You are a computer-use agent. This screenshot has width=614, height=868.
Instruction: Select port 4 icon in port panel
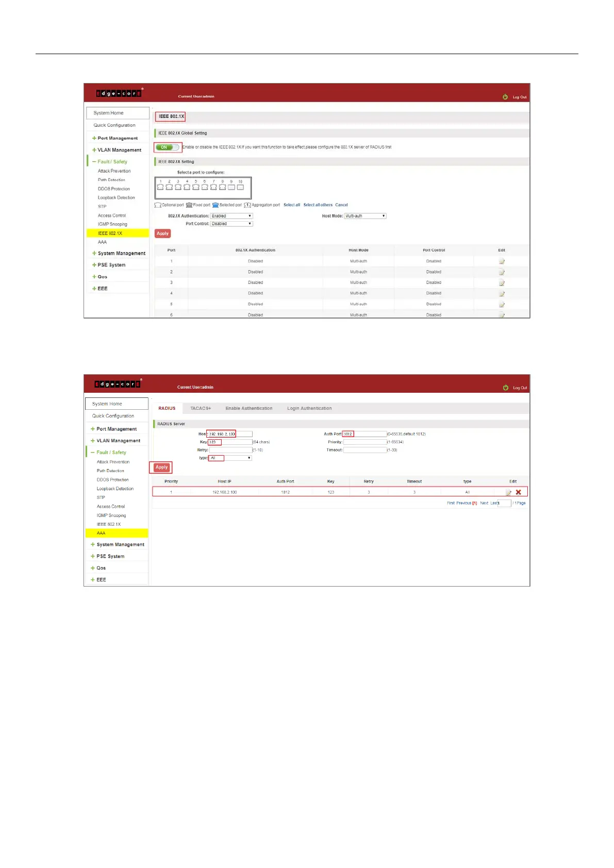click(187, 187)
